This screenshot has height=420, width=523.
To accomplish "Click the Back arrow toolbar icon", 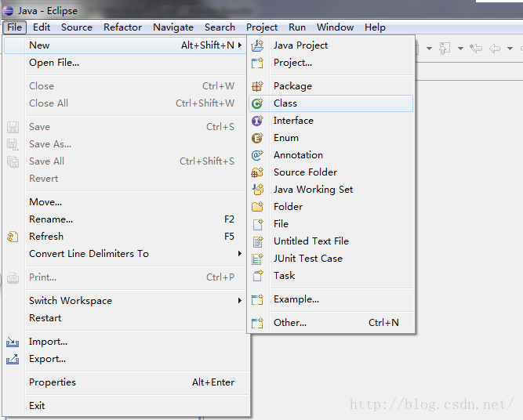I will (494, 49).
